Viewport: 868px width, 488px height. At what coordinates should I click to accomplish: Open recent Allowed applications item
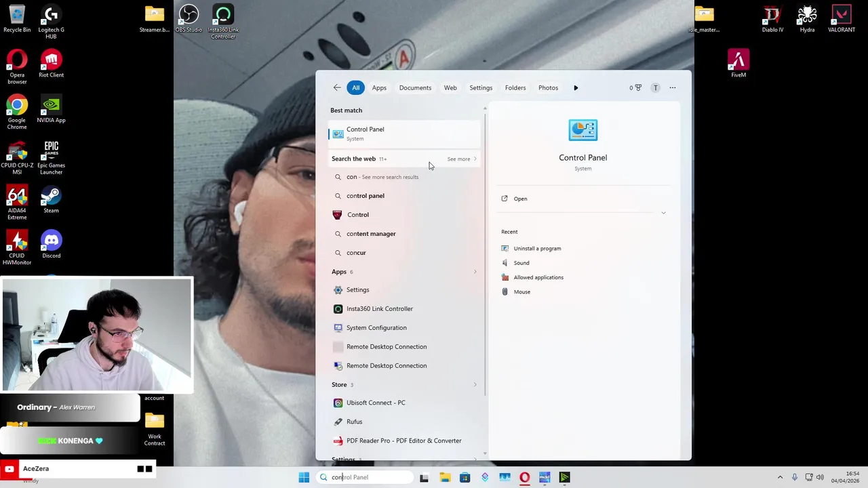click(538, 277)
